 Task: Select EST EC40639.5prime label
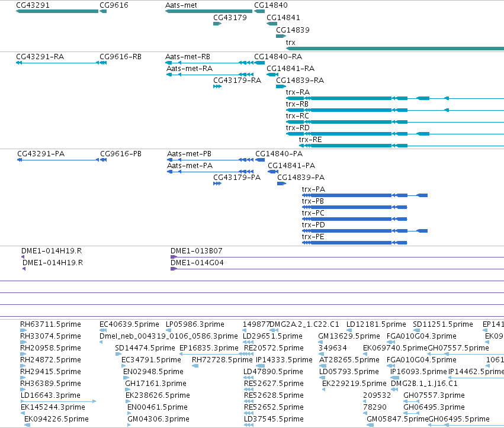point(129,324)
